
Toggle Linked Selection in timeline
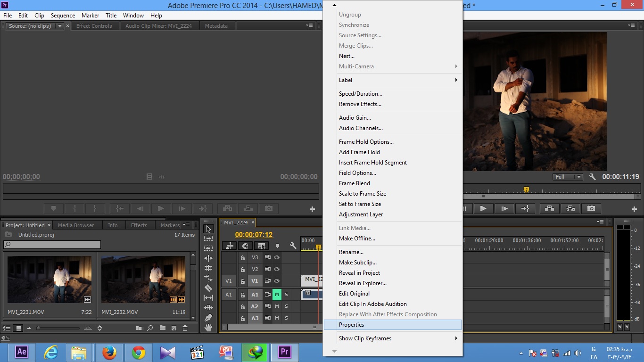(261, 246)
